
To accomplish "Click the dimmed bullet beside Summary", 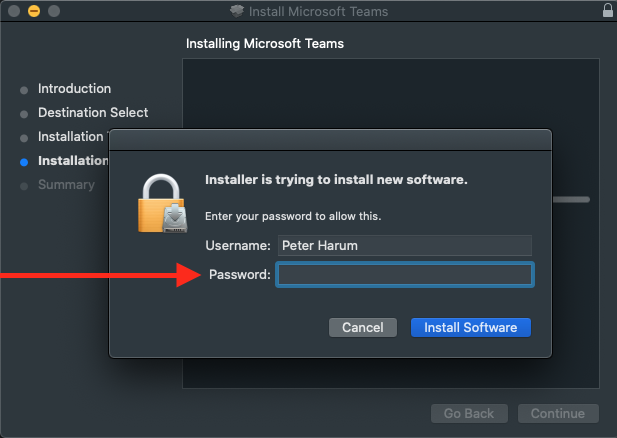I will coord(24,185).
